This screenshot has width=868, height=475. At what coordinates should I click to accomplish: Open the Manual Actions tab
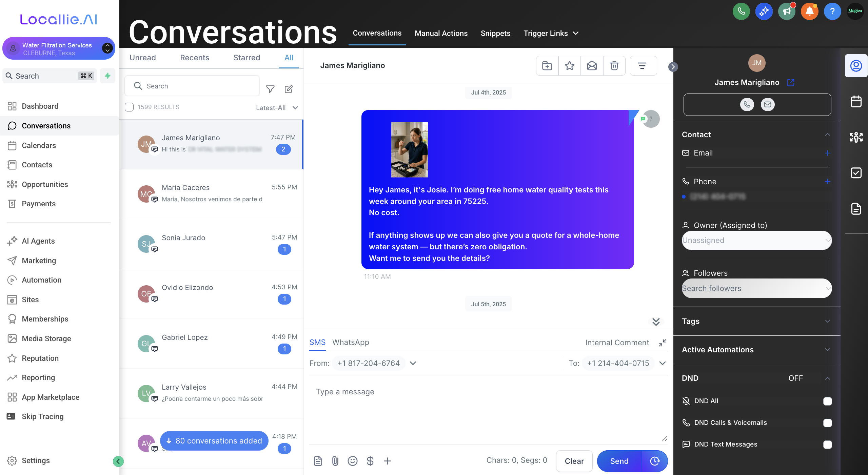[441, 33]
